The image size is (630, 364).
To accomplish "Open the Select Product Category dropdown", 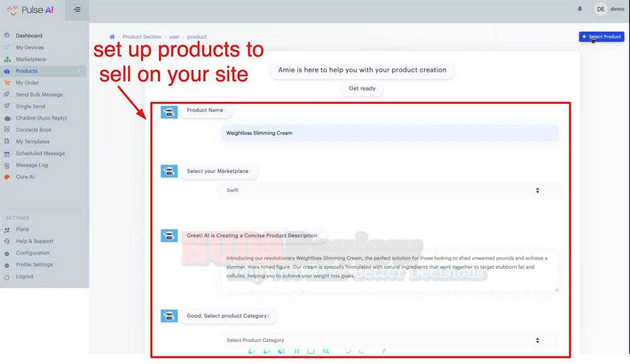I will tap(390, 340).
